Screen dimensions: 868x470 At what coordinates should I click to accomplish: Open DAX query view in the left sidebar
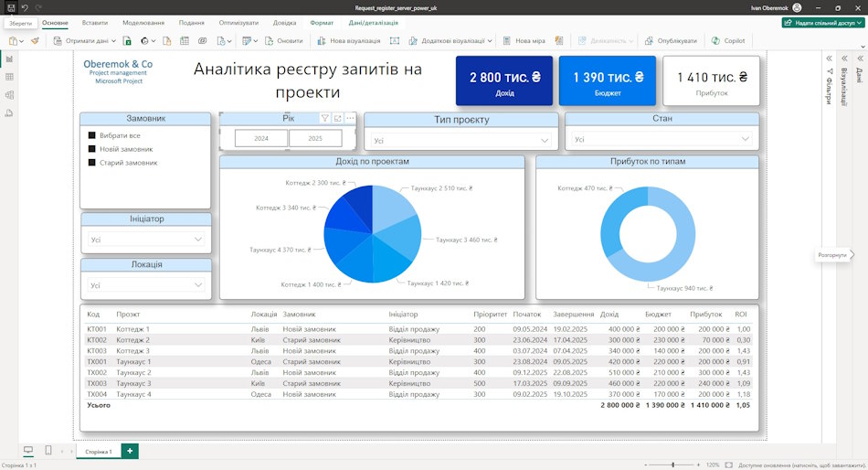click(9, 113)
